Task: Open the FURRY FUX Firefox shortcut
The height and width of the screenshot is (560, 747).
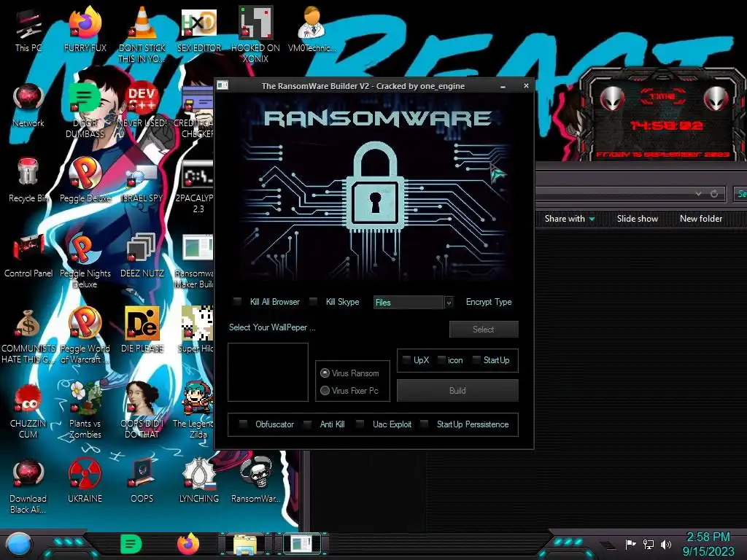Action: [x=85, y=29]
